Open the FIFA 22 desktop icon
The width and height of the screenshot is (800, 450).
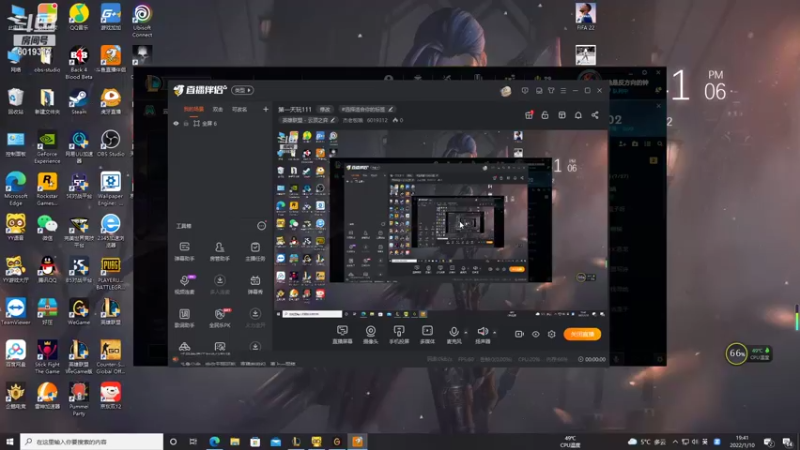585,17
